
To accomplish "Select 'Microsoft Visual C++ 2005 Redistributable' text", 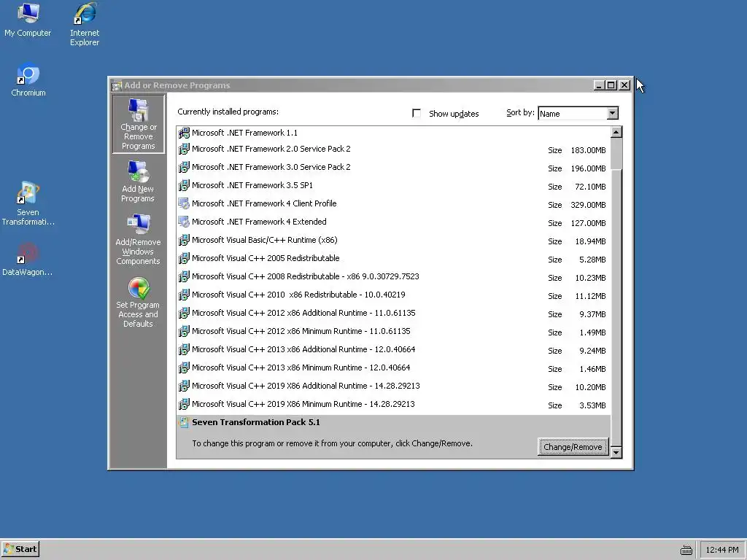I will (x=266, y=258).
